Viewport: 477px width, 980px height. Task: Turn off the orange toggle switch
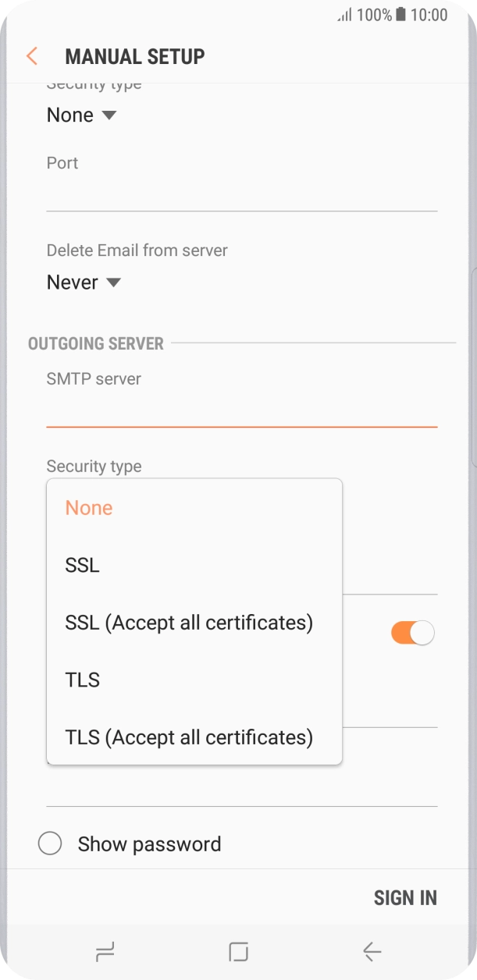413,632
